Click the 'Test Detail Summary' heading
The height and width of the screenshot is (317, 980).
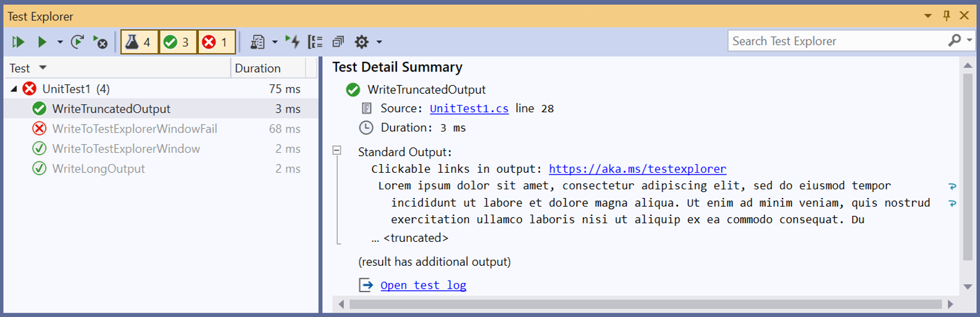coord(398,67)
